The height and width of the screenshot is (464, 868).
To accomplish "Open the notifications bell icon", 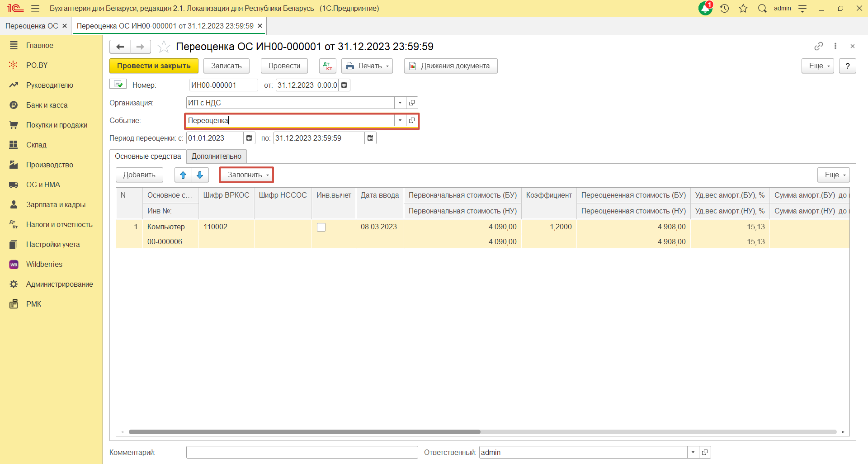I will pyautogui.click(x=705, y=8).
